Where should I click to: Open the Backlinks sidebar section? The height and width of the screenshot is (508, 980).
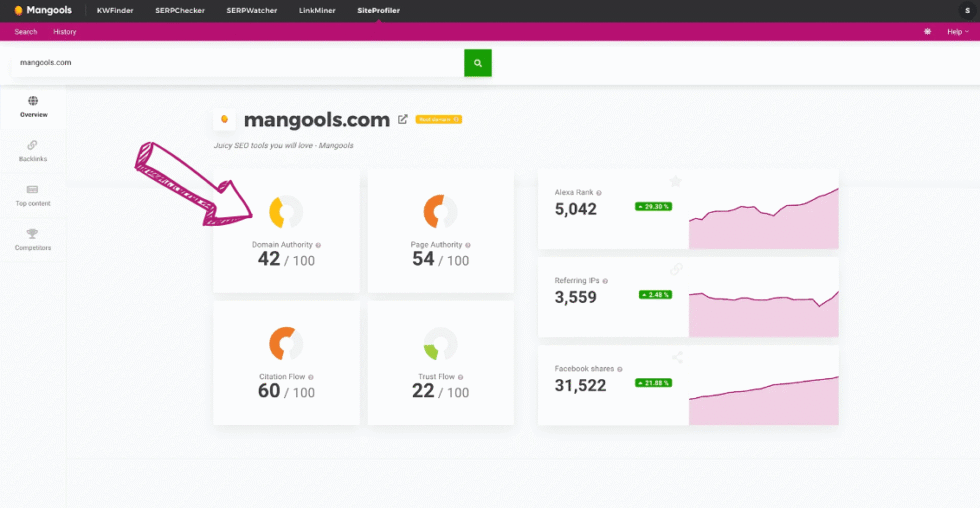pos(33,151)
